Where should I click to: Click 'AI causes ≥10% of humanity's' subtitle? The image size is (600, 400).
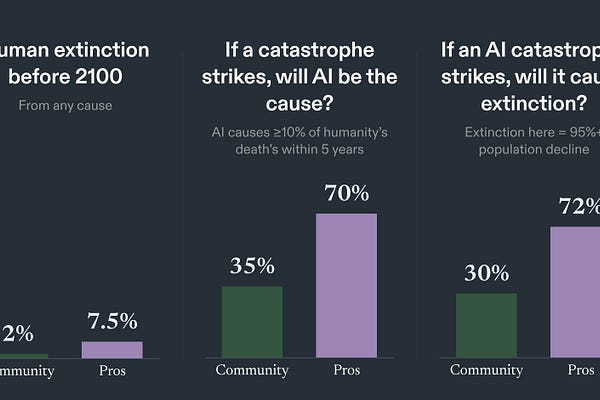300,132
